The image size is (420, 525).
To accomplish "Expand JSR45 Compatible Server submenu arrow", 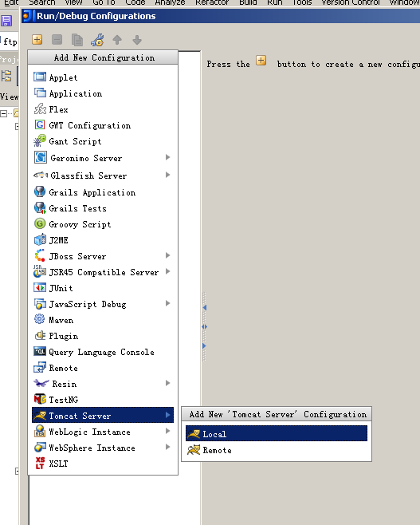I will [x=168, y=271].
